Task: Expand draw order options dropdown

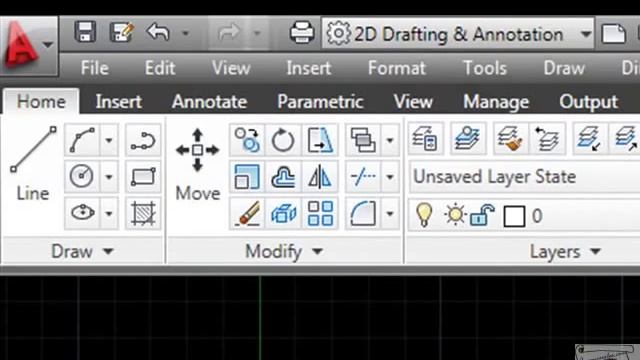Action: pyautogui.click(x=390, y=140)
